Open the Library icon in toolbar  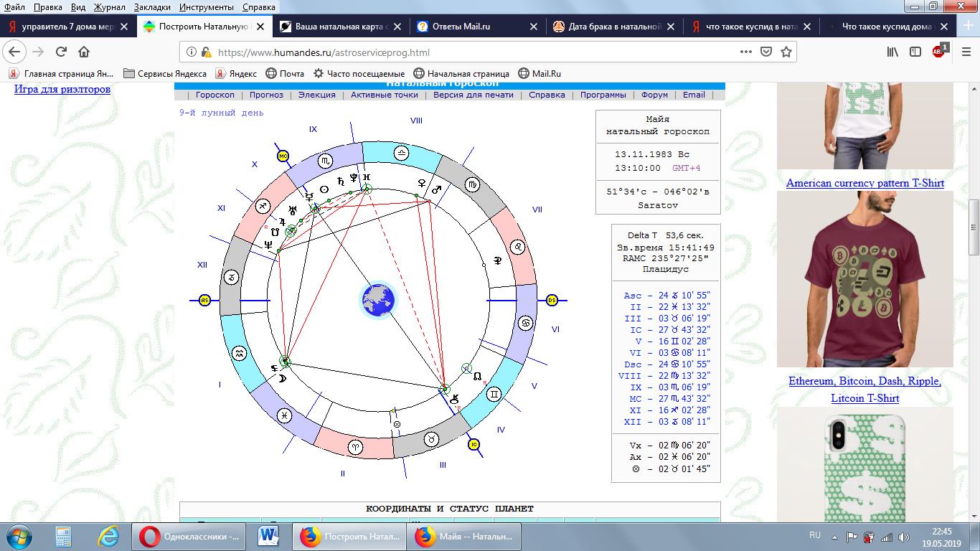tap(892, 52)
